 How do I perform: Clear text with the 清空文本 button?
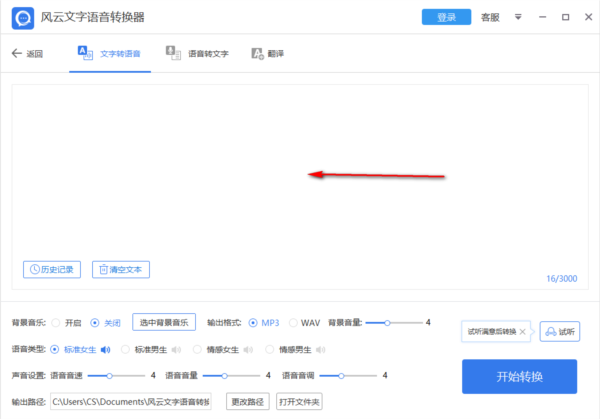[121, 269]
